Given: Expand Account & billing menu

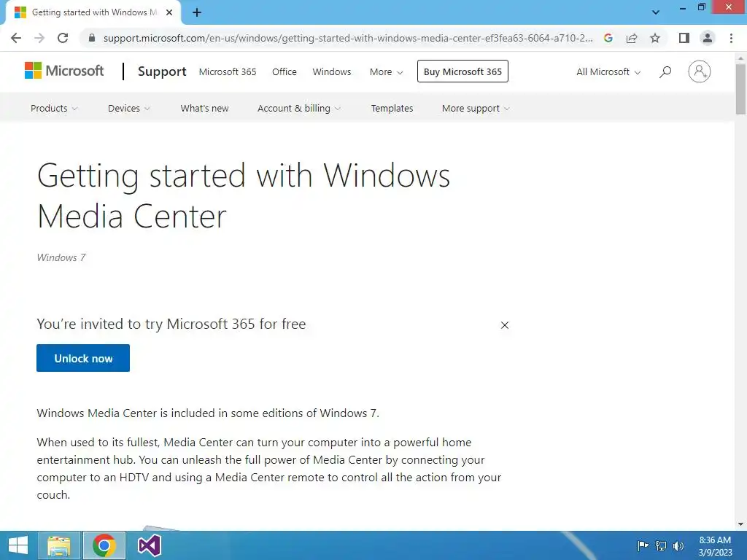Looking at the screenshot, I should [x=298, y=108].
